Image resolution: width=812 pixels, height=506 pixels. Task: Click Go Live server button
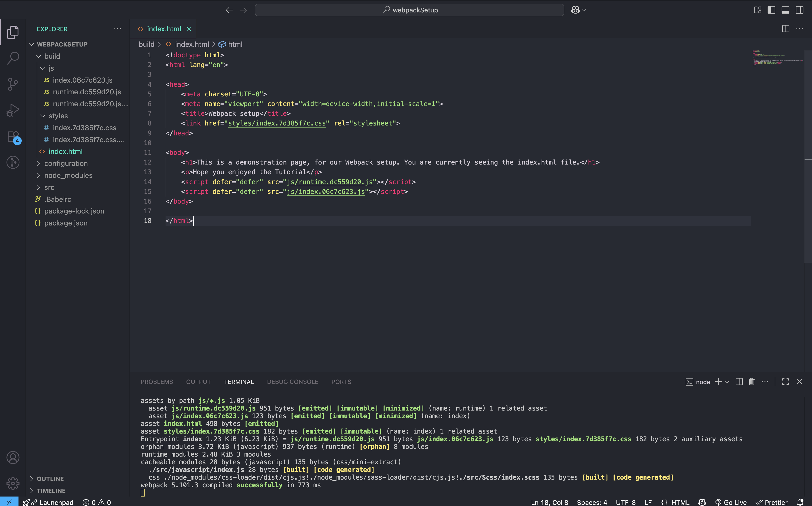(x=731, y=502)
